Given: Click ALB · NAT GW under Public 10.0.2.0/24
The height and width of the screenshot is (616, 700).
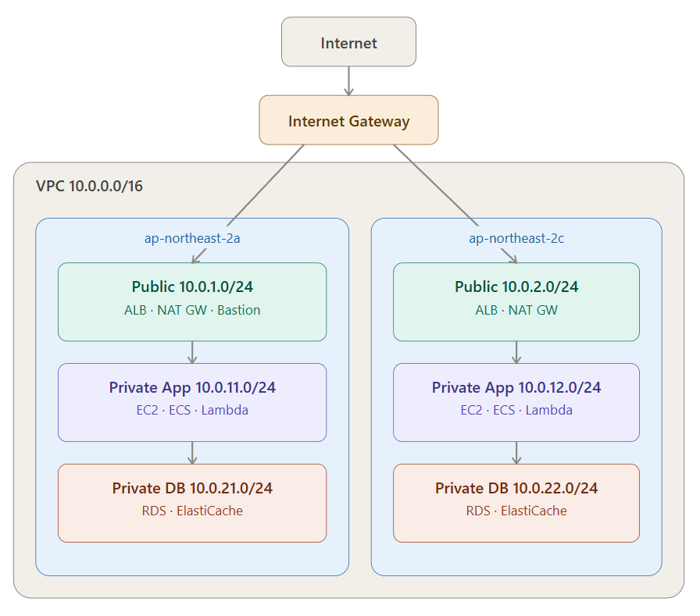Looking at the screenshot, I should 516,310.
